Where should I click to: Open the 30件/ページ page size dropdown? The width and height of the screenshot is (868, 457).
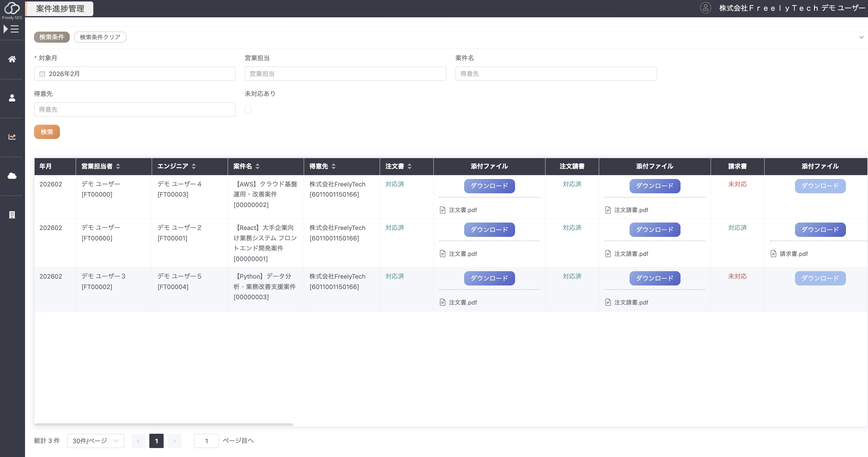pyautogui.click(x=95, y=441)
